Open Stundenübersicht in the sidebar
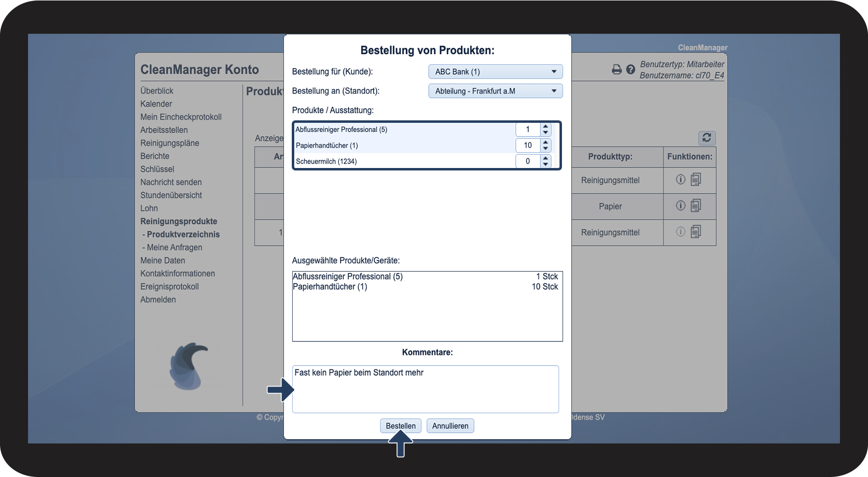The image size is (868, 477). click(171, 195)
